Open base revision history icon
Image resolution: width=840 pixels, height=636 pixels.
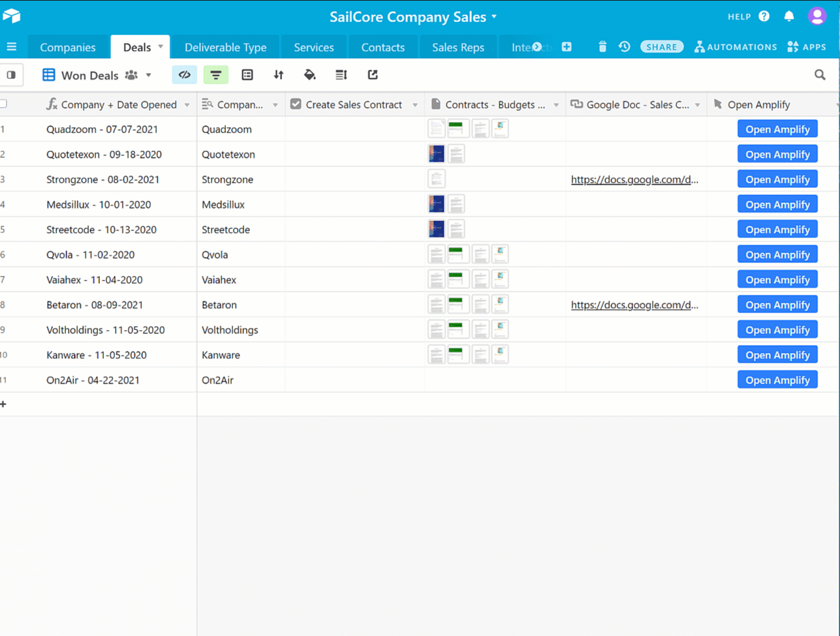tap(625, 47)
